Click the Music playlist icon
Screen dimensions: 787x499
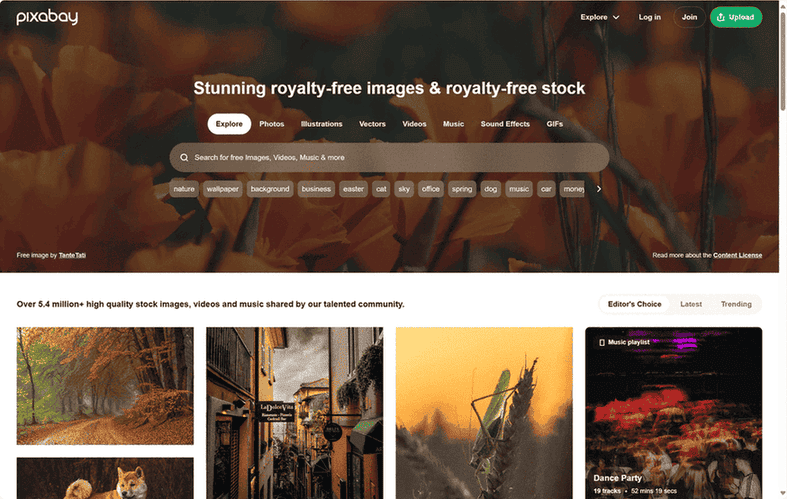(x=602, y=342)
